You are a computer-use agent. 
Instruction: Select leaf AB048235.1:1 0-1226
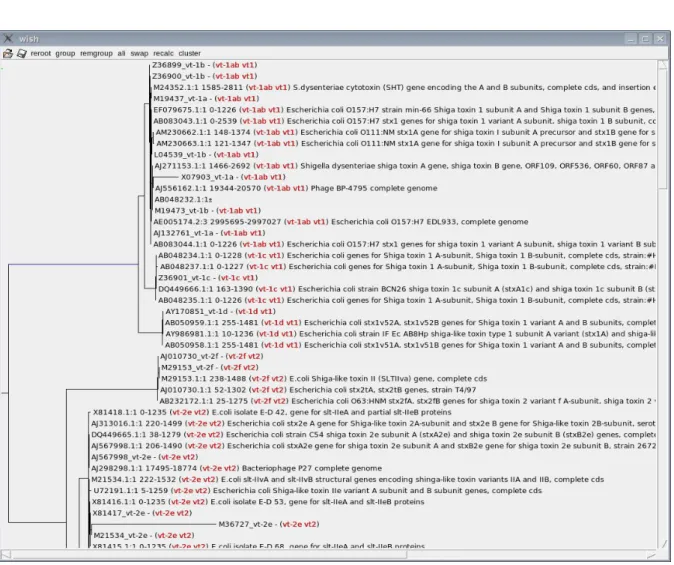(x=200, y=300)
